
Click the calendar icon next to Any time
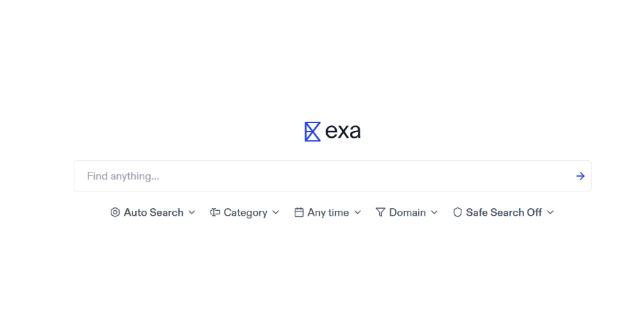click(299, 212)
